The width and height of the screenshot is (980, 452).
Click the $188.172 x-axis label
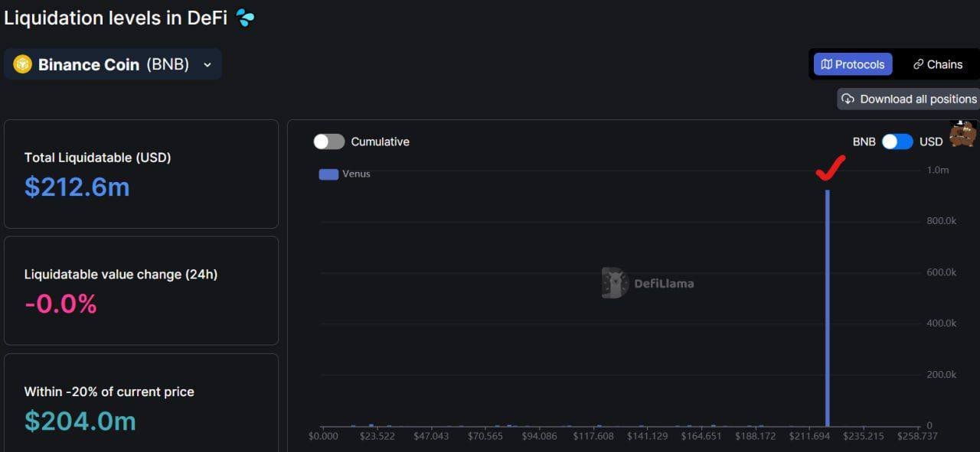756,436
